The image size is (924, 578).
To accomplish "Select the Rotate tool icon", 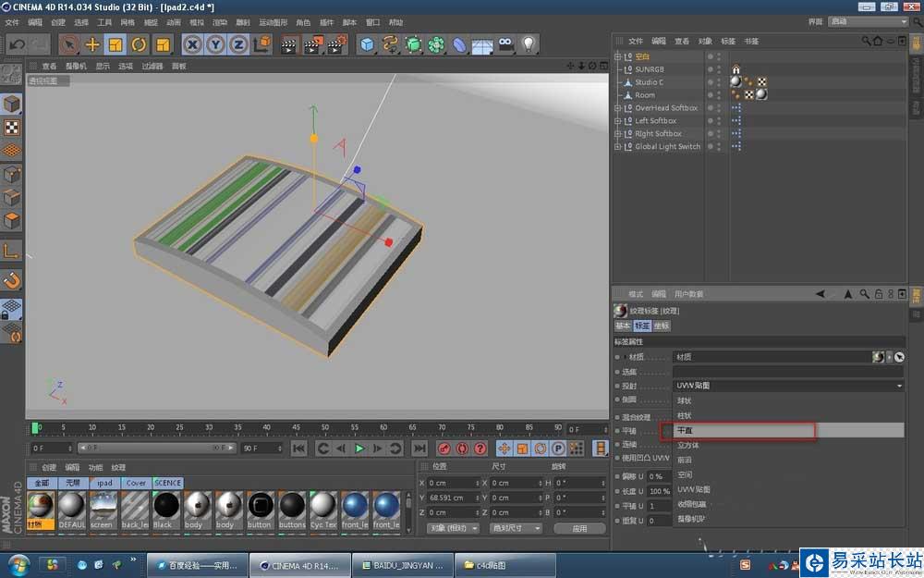I will tap(139, 43).
